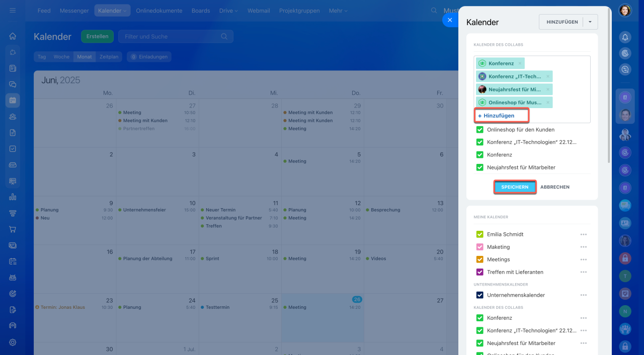Open settings gear icon in left sidebar
Viewport: 644px width, 355px height.
(x=13, y=342)
